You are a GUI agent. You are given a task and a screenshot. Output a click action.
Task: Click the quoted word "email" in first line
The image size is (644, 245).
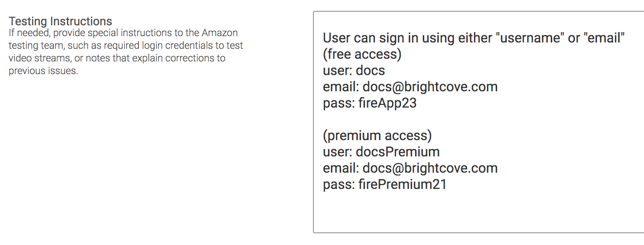[x=606, y=38]
